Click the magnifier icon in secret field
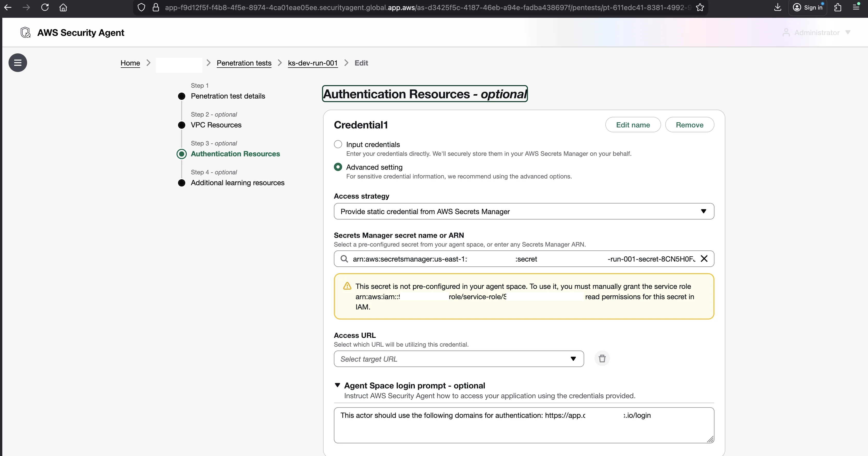The width and height of the screenshot is (868, 456). (344, 259)
